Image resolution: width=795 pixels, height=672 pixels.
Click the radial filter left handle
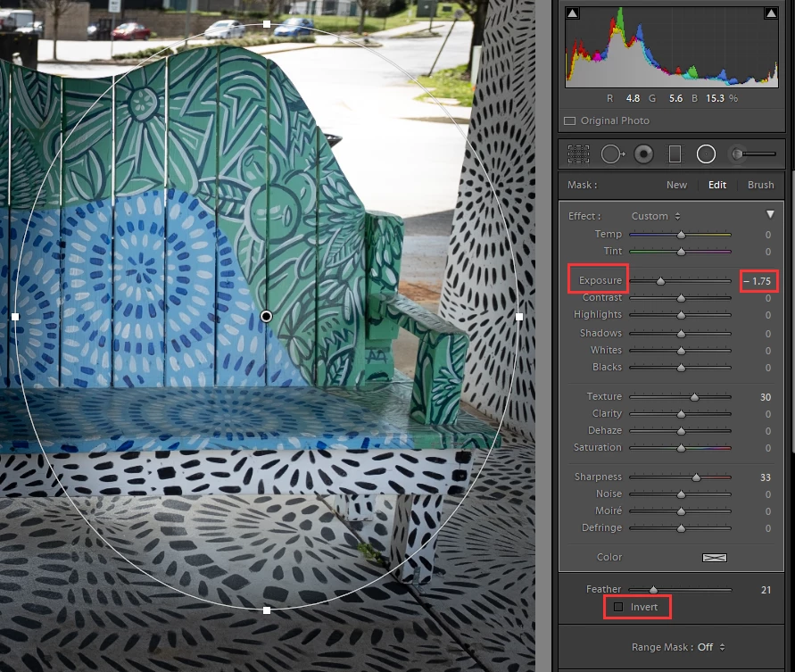click(15, 317)
